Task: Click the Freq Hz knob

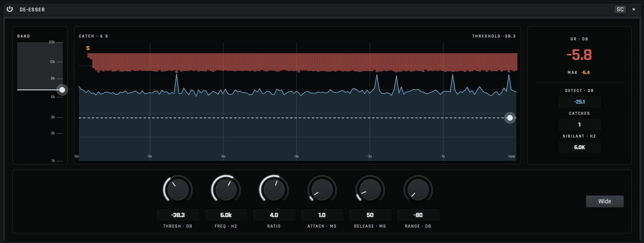Action: point(226,189)
